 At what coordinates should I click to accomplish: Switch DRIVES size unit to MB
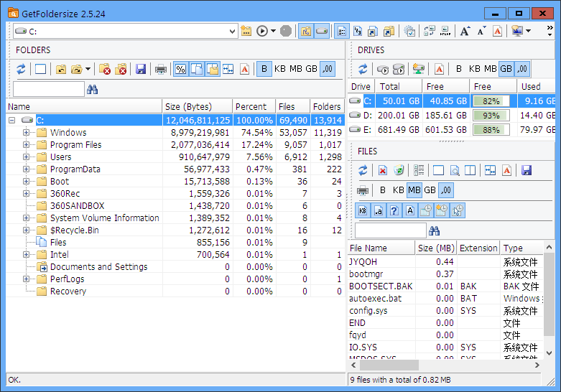[x=490, y=69]
